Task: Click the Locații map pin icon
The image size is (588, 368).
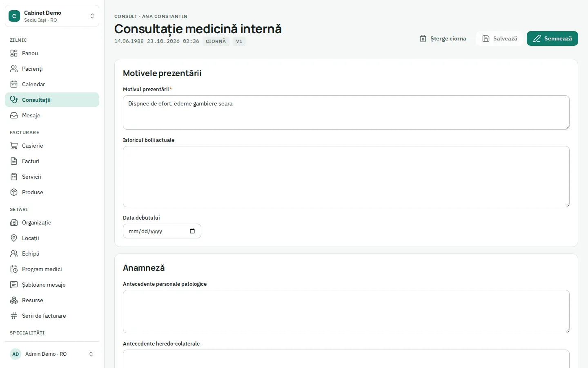Action: [x=14, y=238]
